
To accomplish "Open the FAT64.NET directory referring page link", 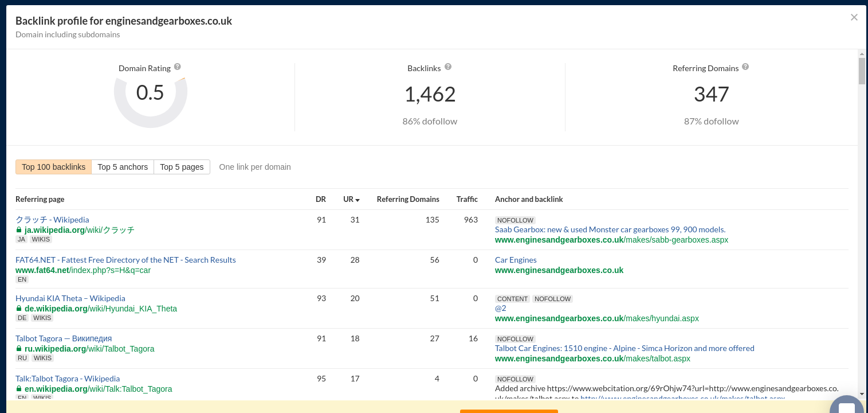I will [125, 260].
